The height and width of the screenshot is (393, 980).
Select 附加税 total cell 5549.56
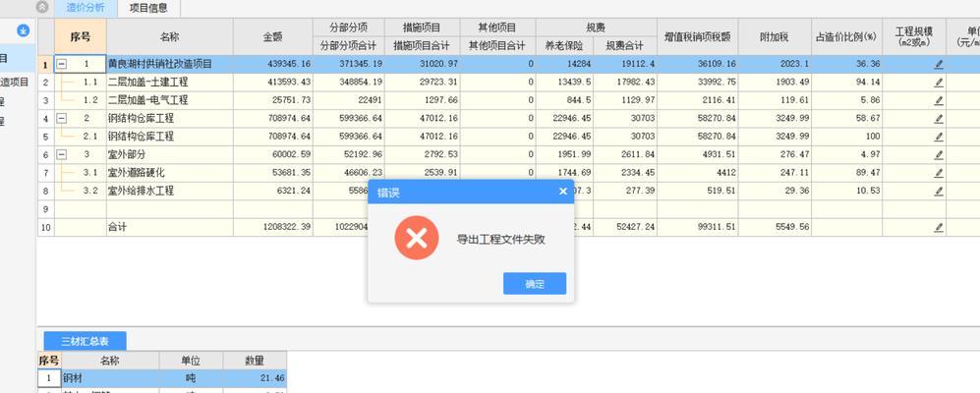[775, 227]
